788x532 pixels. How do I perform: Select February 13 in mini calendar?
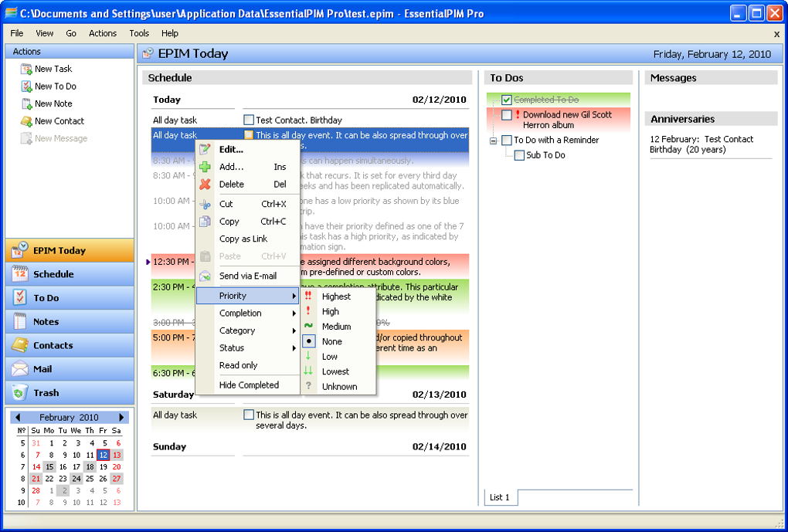click(x=117, y=455)
